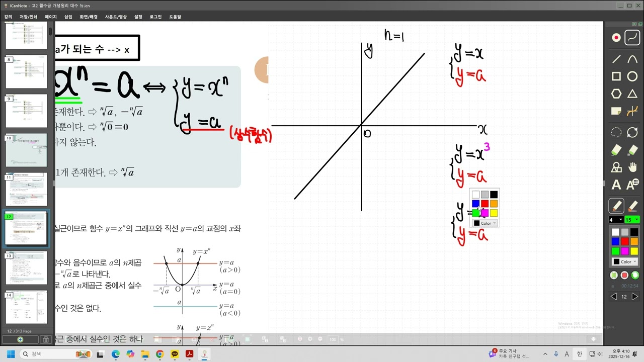Pick white swatch in right toolbar palette
Image resolution: width=644 pixels, height=362 pixels.
(x=615, y=232)
